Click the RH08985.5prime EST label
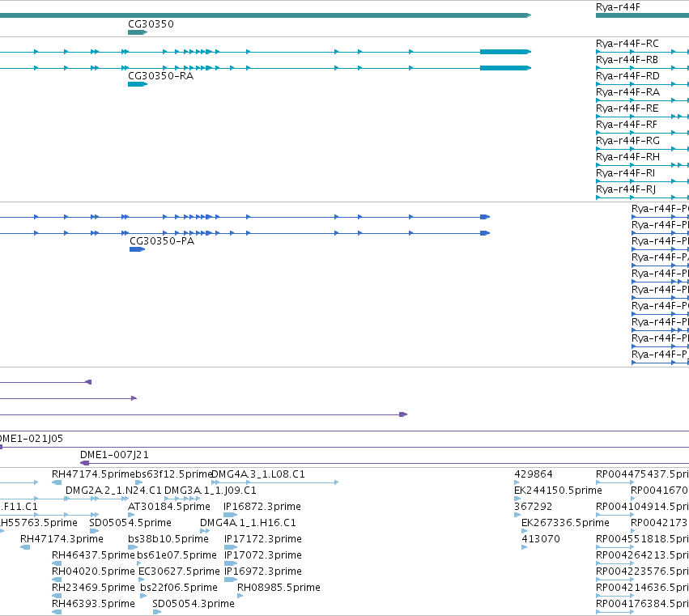The width and height of the screenshot is (689, 616). coord(279,588)
